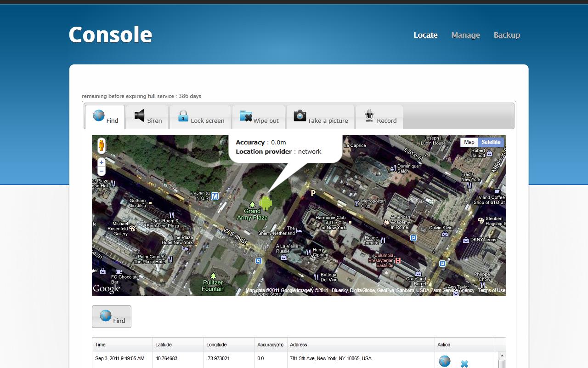The height and width of the screenshot is (368, 588).
Task: Click the globe action icon in first row
Action: [x=445, y=362]
